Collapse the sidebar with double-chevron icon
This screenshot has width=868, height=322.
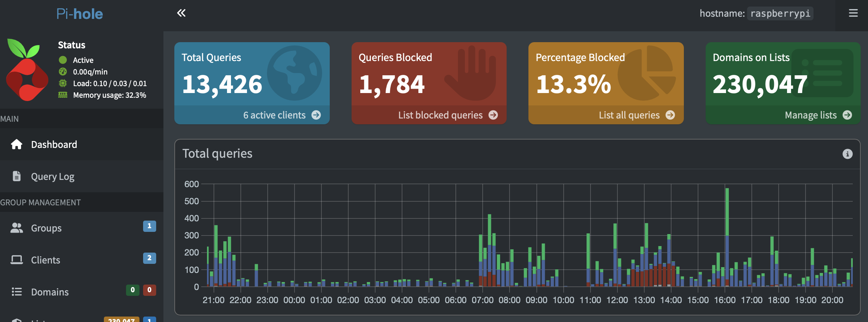[181, 13]
